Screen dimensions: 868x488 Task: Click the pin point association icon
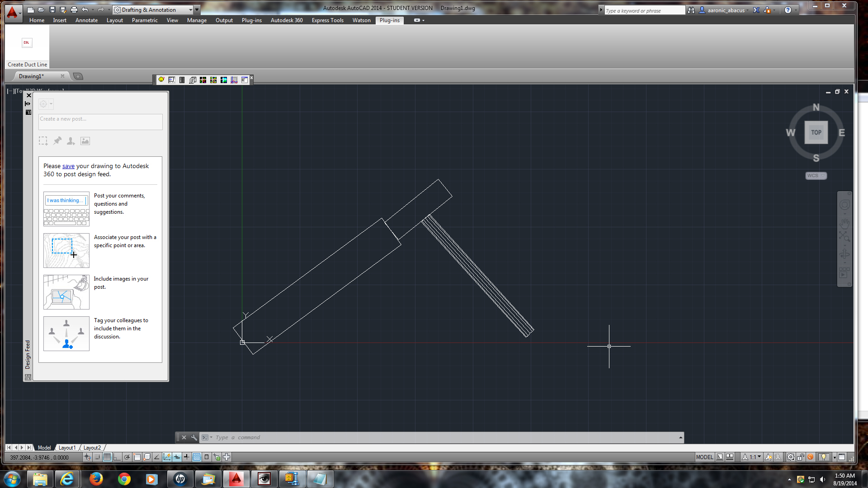57,141
